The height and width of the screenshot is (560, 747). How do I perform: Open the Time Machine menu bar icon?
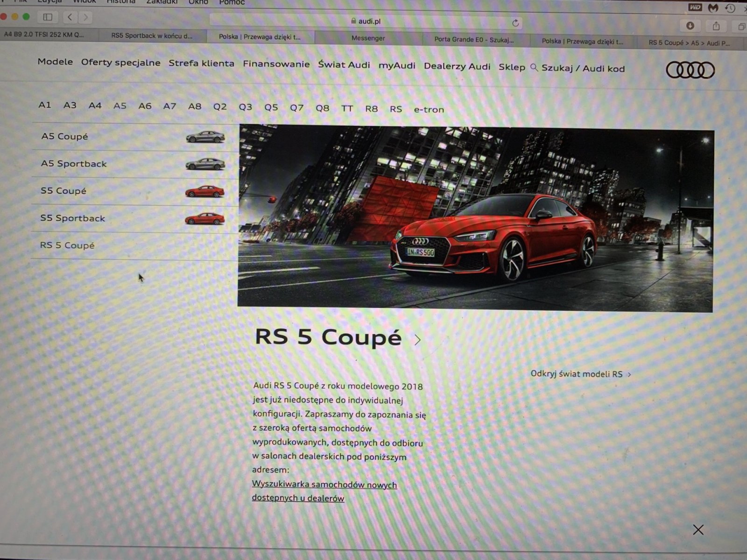point(730,8)
